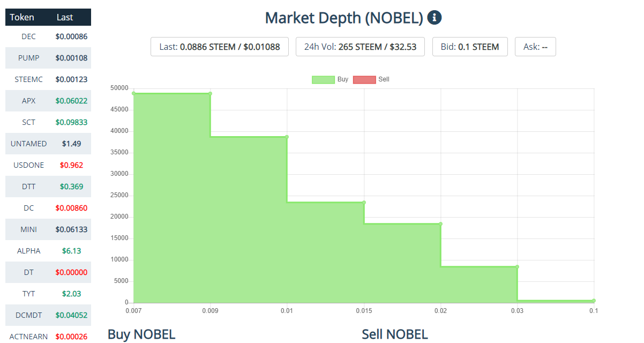Viewport: 644px width, 343px height.
Task: Click the Token column header
Action: (x=22, y=17)
